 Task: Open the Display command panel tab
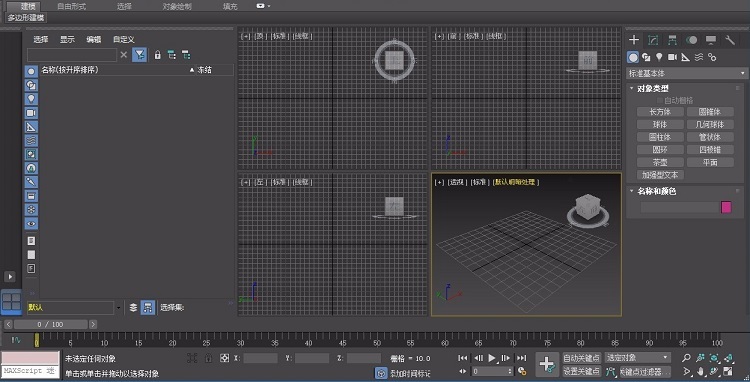pos(711,40)
